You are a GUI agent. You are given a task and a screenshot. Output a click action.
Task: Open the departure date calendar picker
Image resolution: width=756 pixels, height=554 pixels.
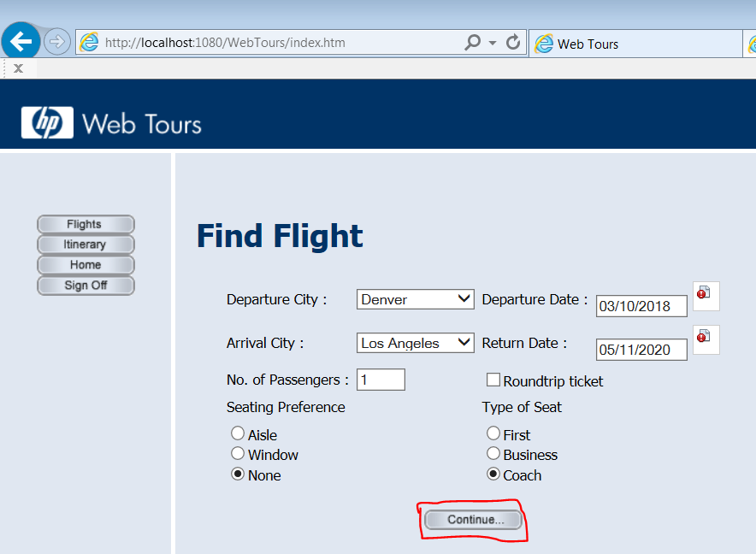(x=704, y=295)
